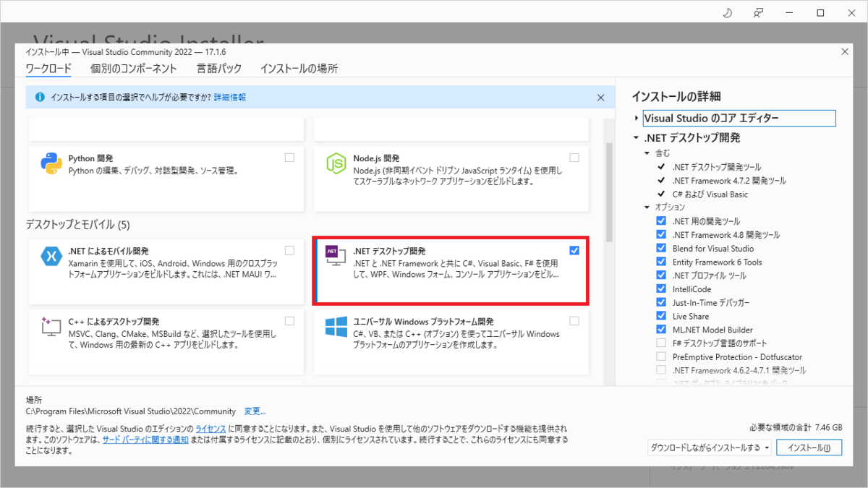Enable F# デスクトップ言語のサポート option

pos(660,343)
